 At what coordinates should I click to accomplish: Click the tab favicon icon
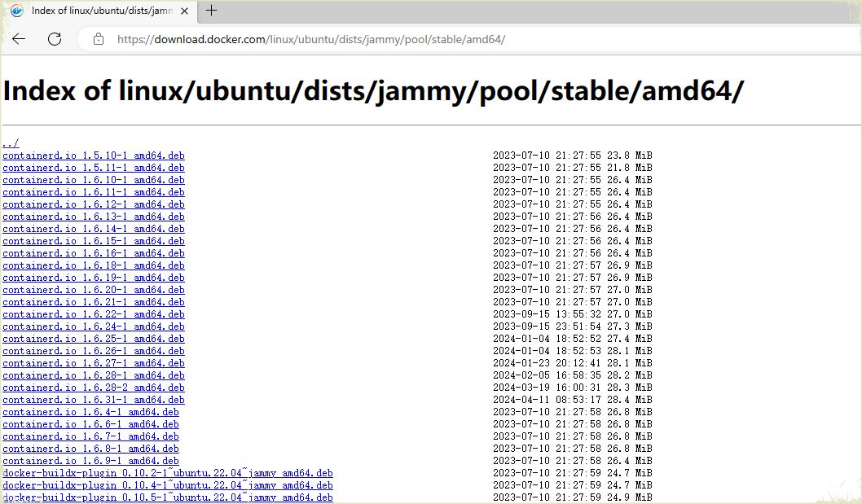click(x=17, y=11)
